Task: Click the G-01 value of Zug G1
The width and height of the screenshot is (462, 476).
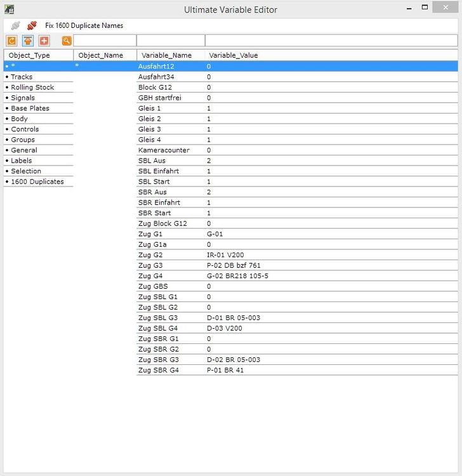Action: point(215,234)
